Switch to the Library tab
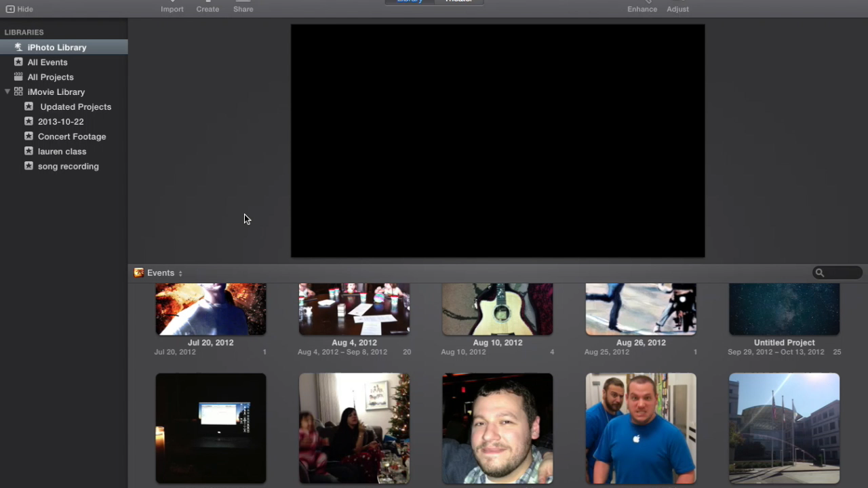The height and width of the screenshot is (488, 868). click(410, 2)
